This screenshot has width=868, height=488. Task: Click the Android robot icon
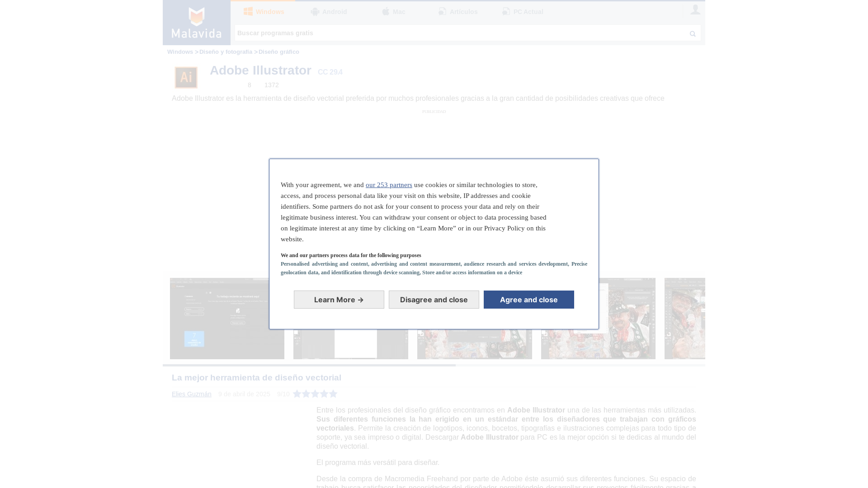point(315,12)
